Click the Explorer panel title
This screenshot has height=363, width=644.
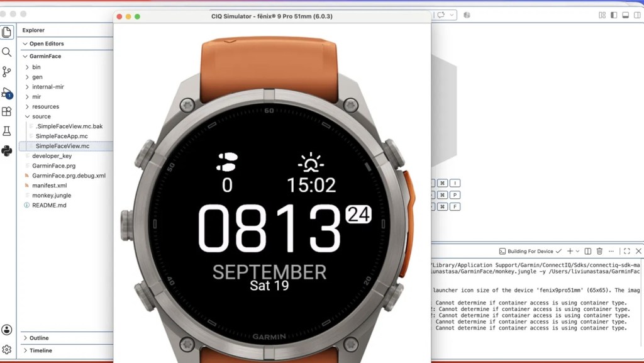click(33, 30)
